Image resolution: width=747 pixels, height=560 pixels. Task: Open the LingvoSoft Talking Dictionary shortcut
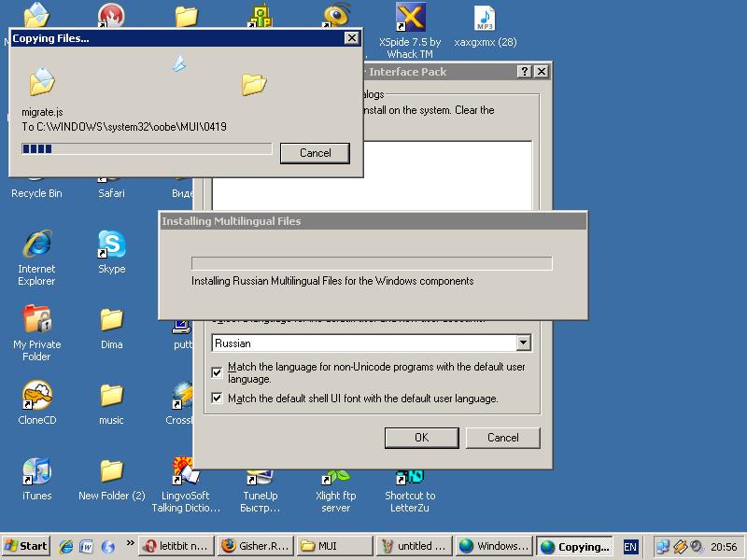186,472
